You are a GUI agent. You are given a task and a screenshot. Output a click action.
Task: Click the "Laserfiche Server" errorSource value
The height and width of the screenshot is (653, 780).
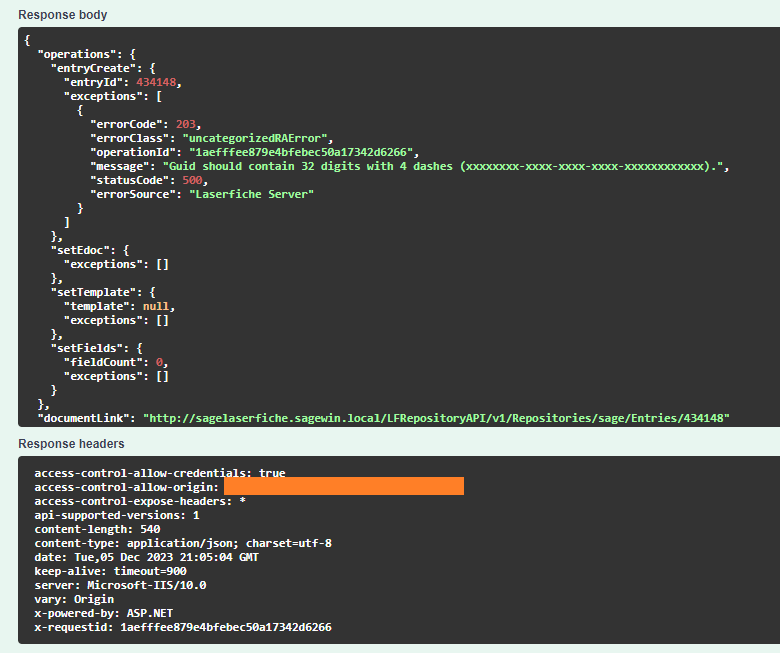coord(249,194)
